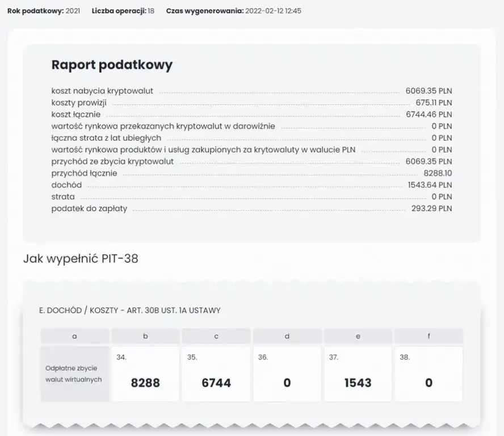Click the 'Rok podatkowy: 2021' header text
This screenshot has height=436, width=504.
coord(44,11)
